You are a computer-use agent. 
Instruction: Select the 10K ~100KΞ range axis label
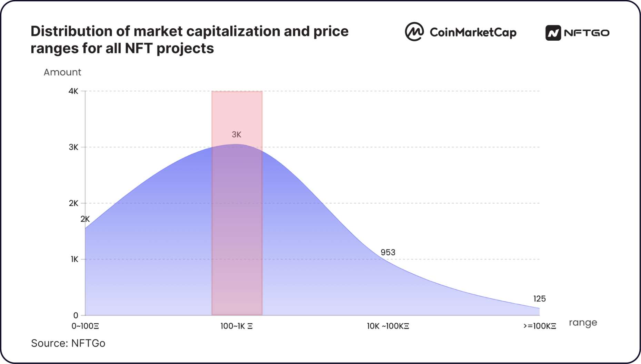(388, 326)
